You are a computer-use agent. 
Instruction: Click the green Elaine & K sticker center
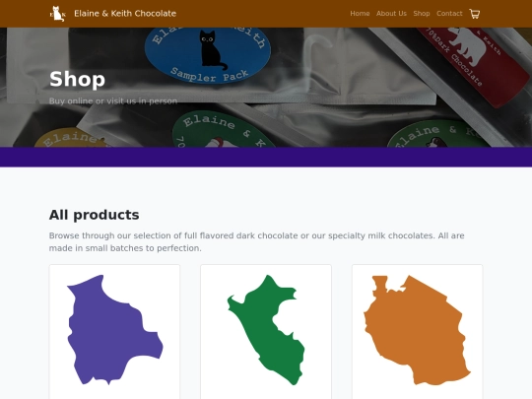click(224, 129)
